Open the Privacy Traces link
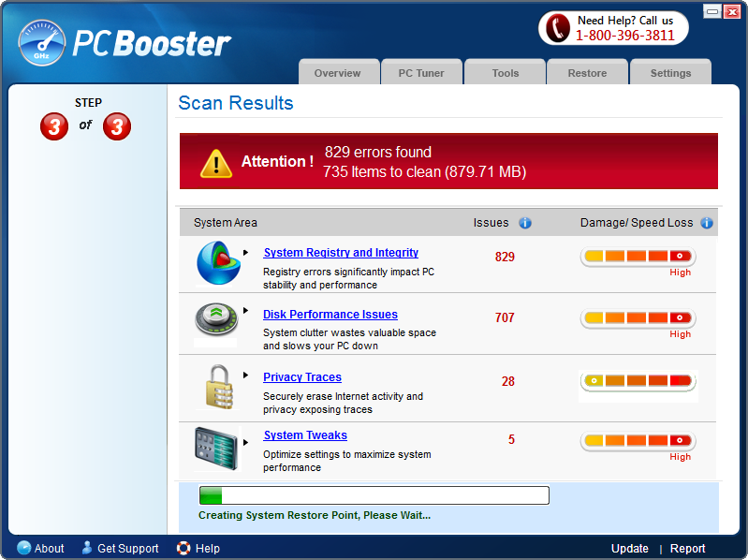Screen dimensions: 748x560 pos(302,376)
